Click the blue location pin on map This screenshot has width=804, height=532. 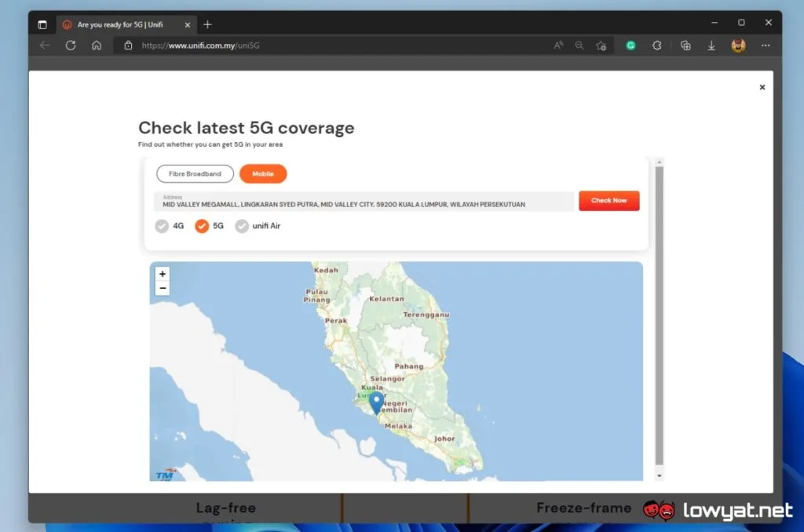tap(377, 403)
